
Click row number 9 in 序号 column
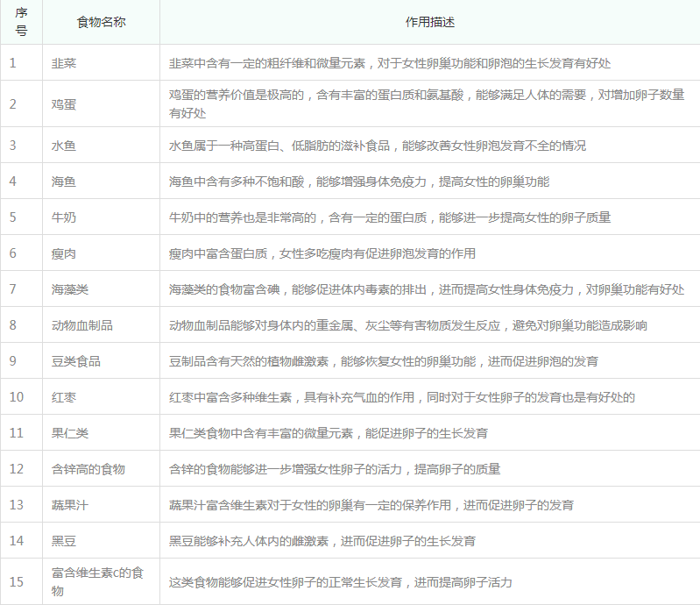pyautogui.click(x=13, y=361)
